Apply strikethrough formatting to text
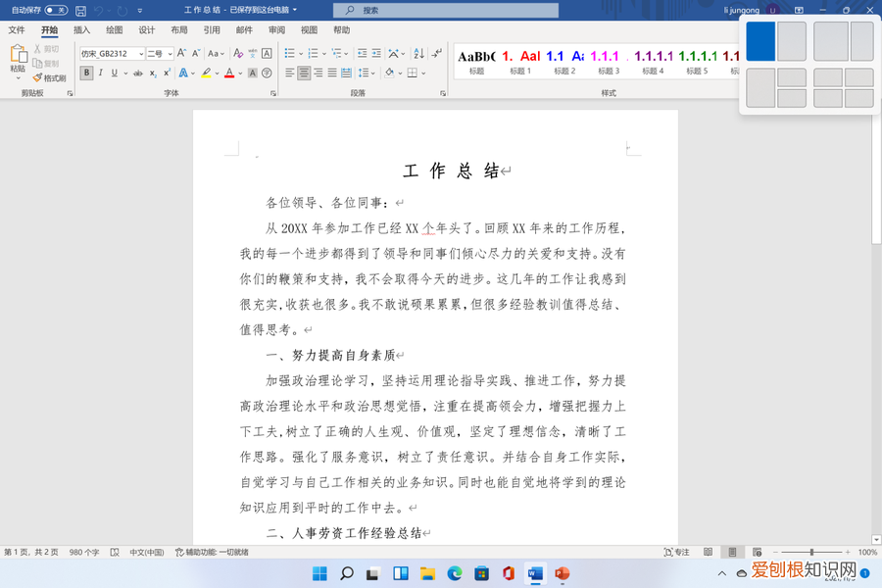 point(139,72)
